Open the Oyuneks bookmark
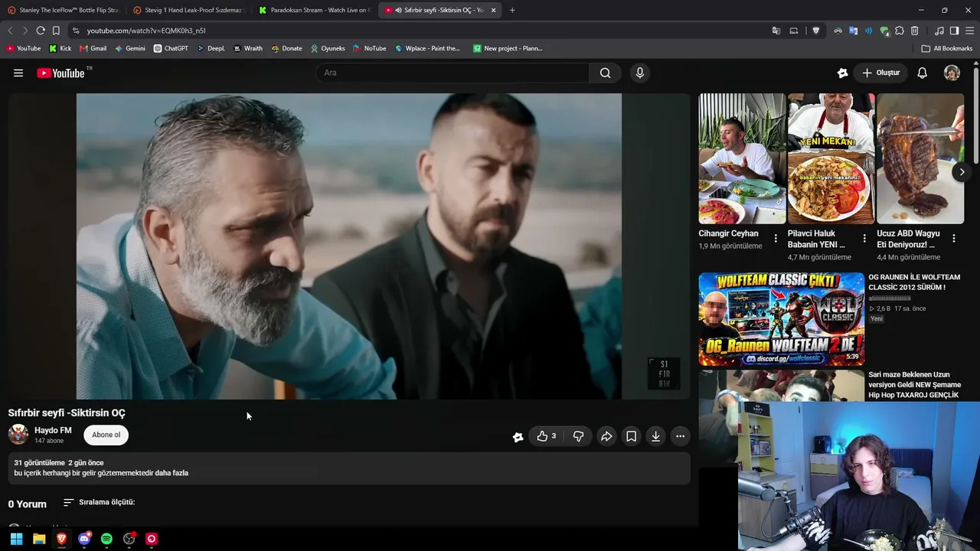980x551 pixels. click(328, 48)
